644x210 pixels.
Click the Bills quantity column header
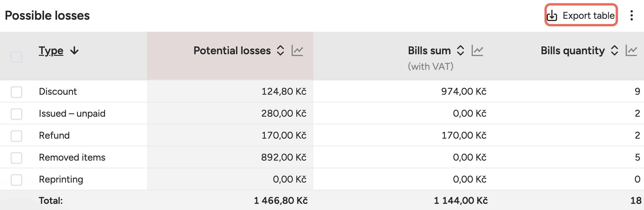pos(573,51)
